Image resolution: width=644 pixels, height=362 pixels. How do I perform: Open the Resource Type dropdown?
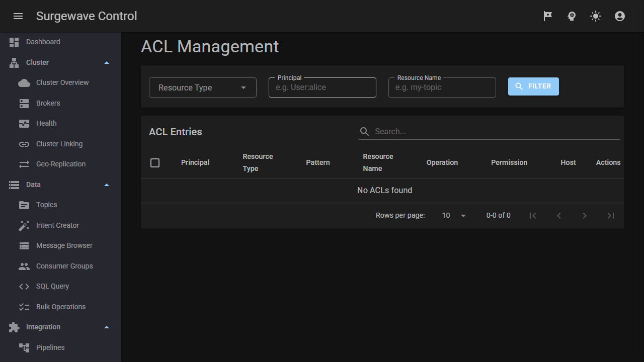(203, 87)
